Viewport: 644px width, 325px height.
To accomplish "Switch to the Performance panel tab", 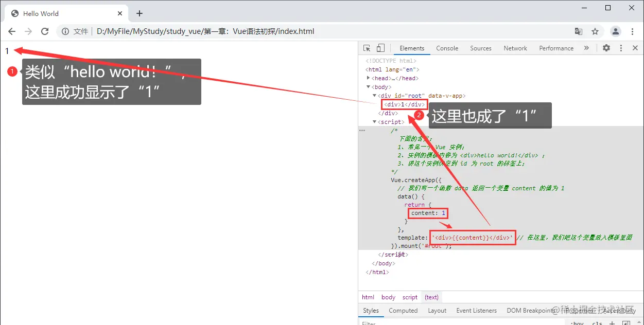I will (x=556, y=48).
